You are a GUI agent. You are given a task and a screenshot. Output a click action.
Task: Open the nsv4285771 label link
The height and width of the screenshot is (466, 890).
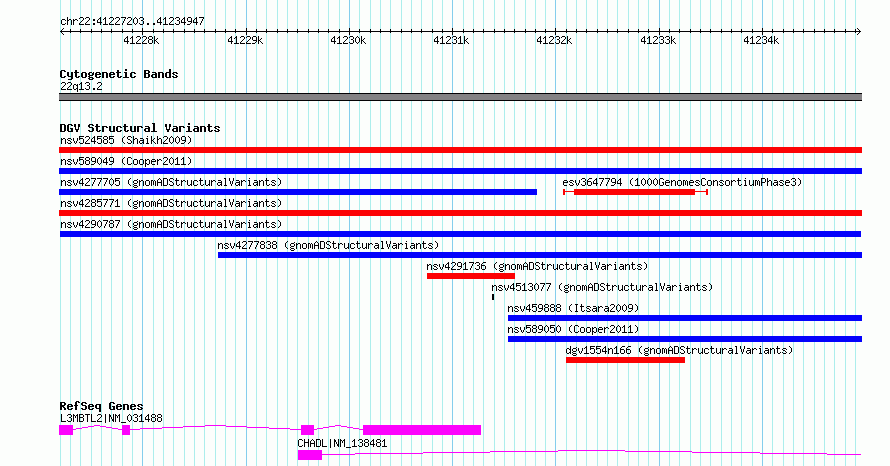(x=171, y=203)
